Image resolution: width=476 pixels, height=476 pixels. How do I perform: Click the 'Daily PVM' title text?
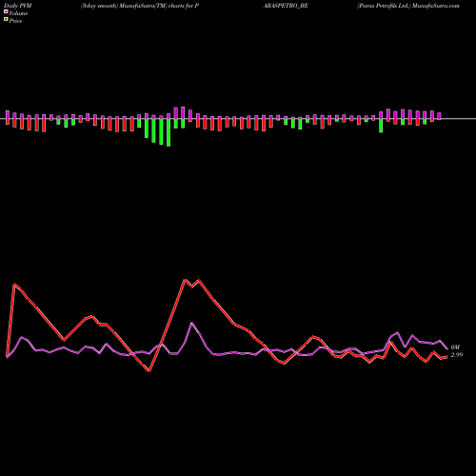[18, 6]
